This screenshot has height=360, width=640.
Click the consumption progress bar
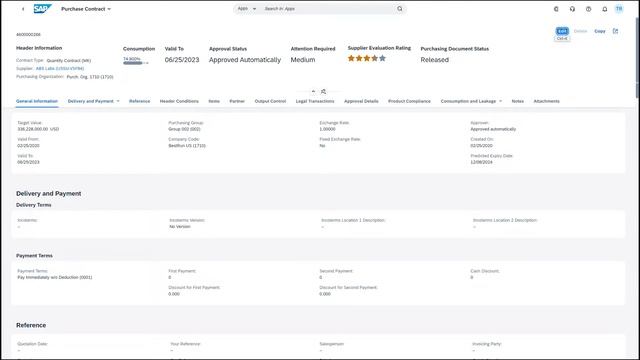(x=136, y=63)
